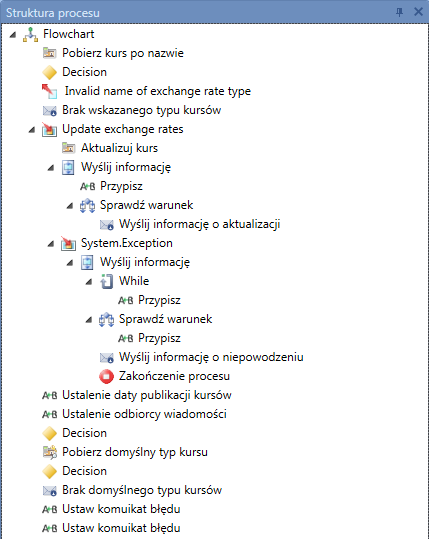The image size is (429, 539).
Task: Click the red arrow icon by Invalid name
Action: (x=50, y=91)
